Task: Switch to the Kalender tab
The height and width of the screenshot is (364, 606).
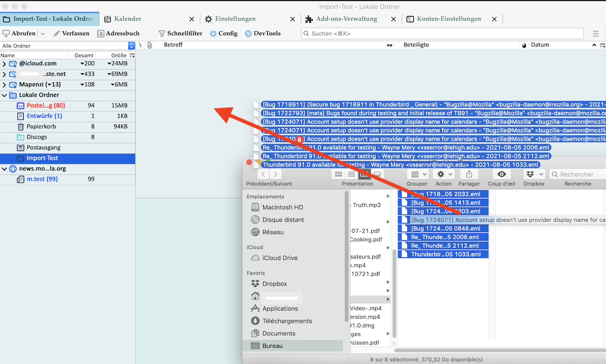Action: coord(127,19)
